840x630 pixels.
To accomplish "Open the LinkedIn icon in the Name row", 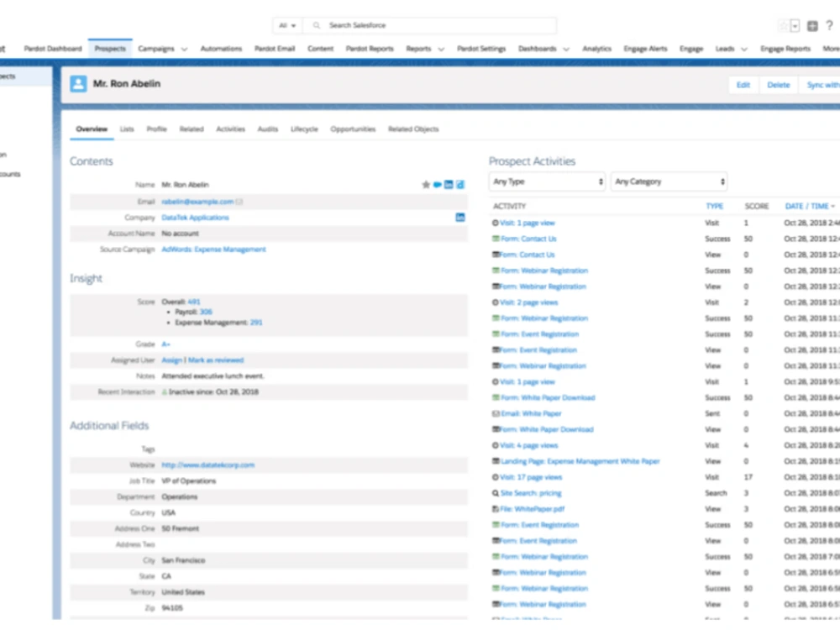I will (x=449, y=185).
